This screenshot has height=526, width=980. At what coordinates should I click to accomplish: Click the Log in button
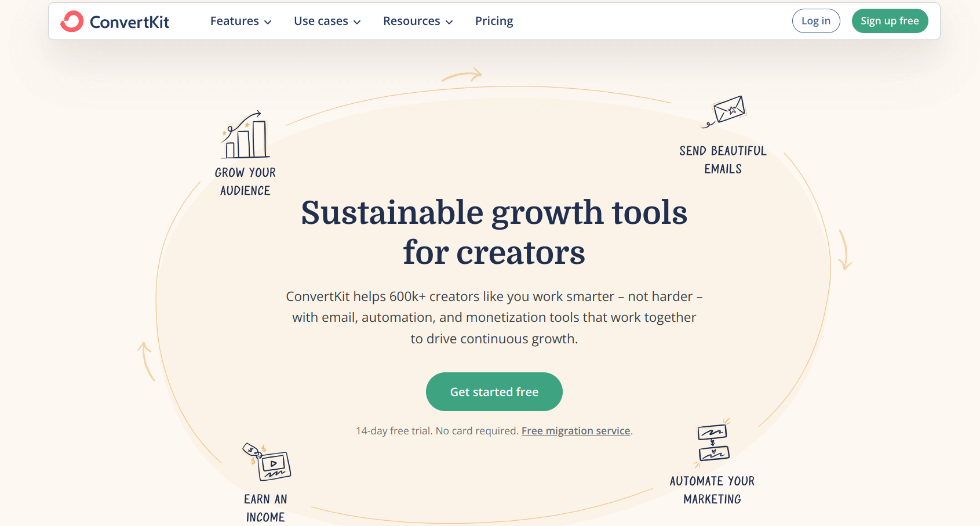pos(815,20)
